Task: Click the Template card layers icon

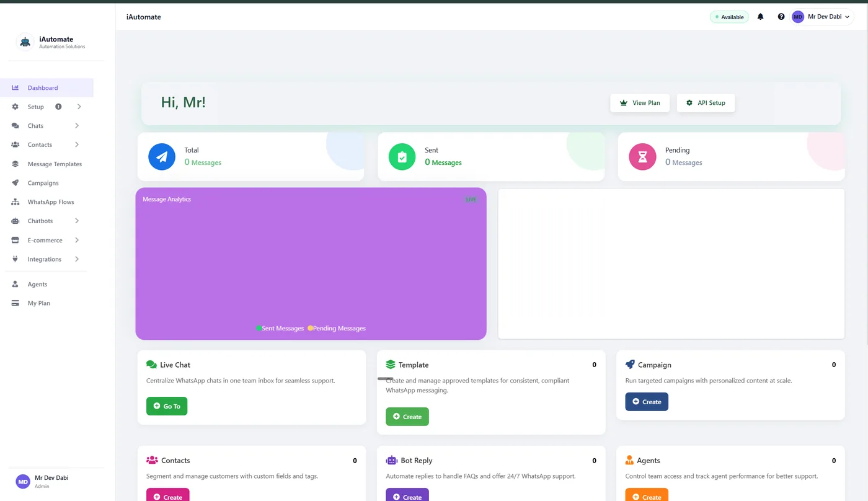Action: (x=391, y=365)
